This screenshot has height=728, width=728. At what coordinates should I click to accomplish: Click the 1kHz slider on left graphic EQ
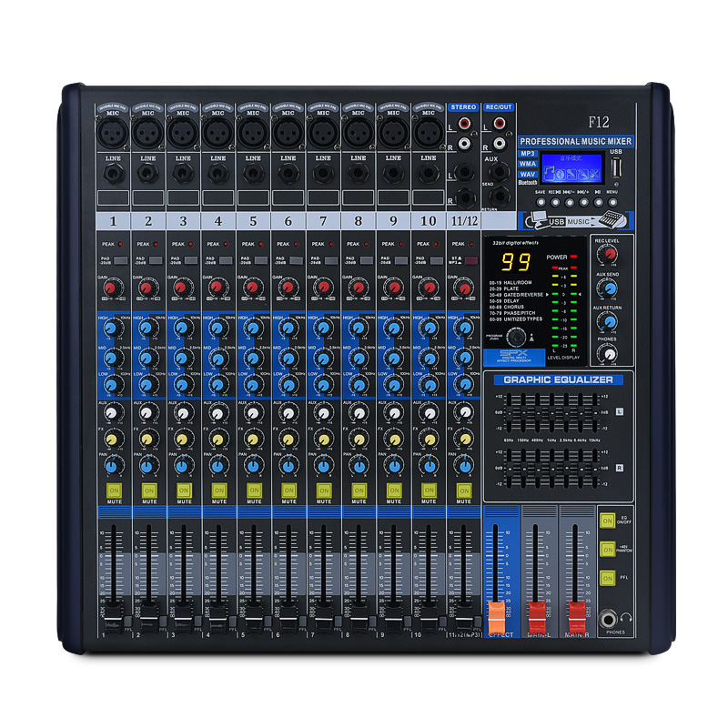pos(552,412)
